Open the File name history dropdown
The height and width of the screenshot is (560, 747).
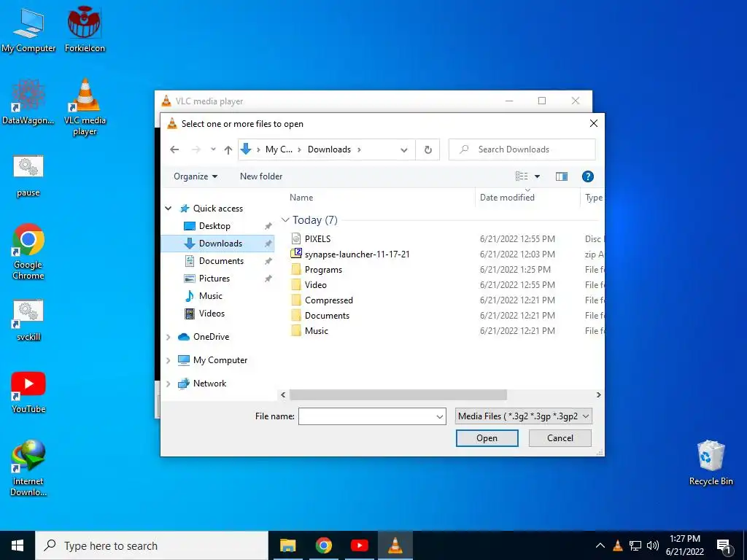click(x=439, y=416)
